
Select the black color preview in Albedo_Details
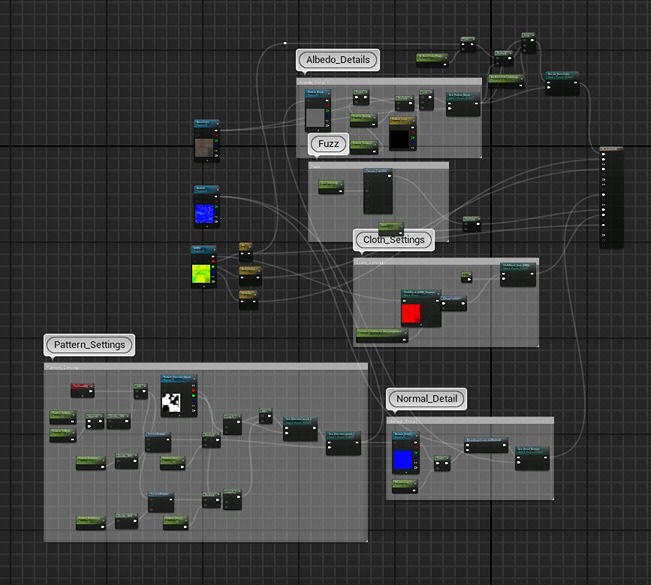tap(399, 139)
